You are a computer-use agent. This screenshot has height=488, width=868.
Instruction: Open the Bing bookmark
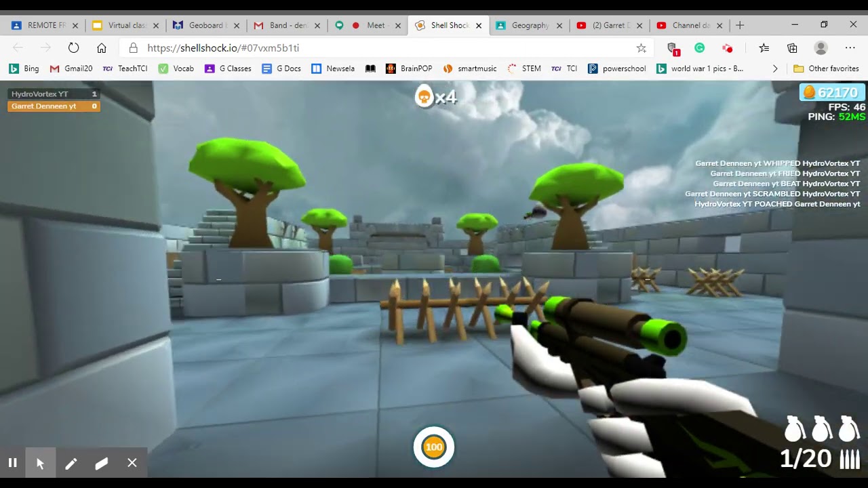[x=24, y=68]
